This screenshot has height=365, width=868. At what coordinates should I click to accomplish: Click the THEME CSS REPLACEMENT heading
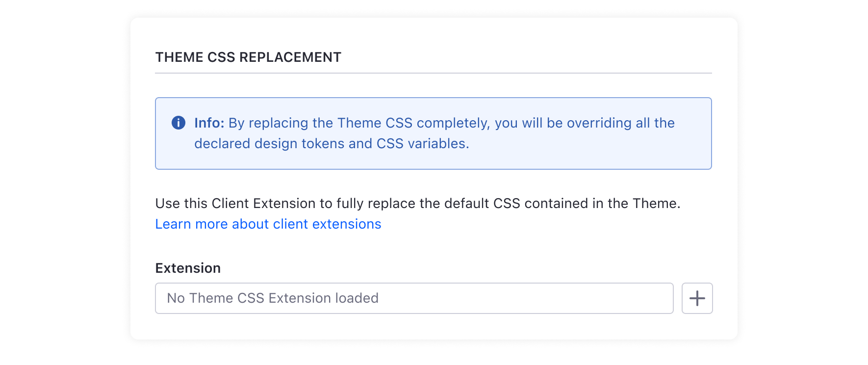pos(248,57)
